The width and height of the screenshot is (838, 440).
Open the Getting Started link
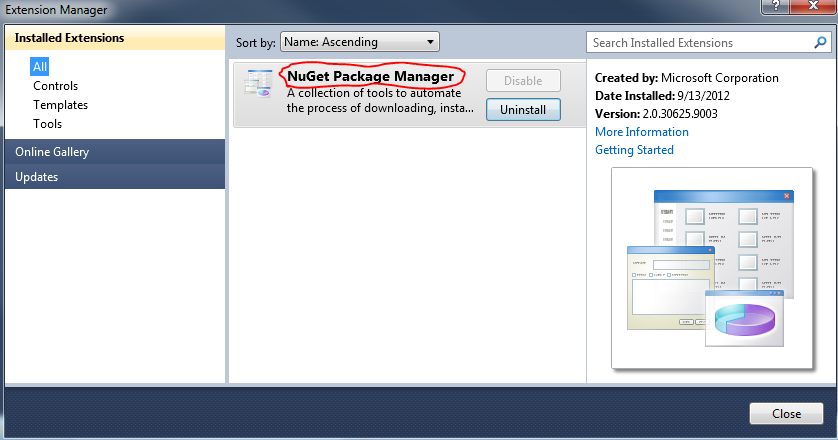click(634, 150)
